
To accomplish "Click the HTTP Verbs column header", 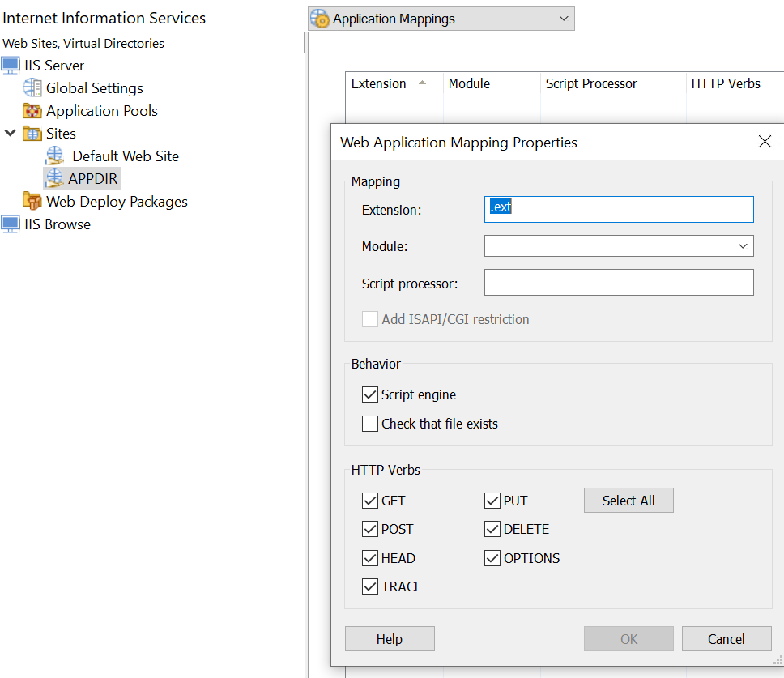I will (x=726, y=83).
